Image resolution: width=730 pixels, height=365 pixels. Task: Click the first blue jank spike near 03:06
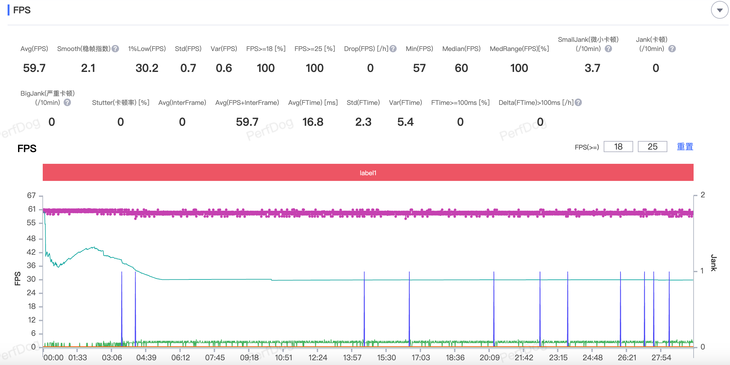[122, 308]
